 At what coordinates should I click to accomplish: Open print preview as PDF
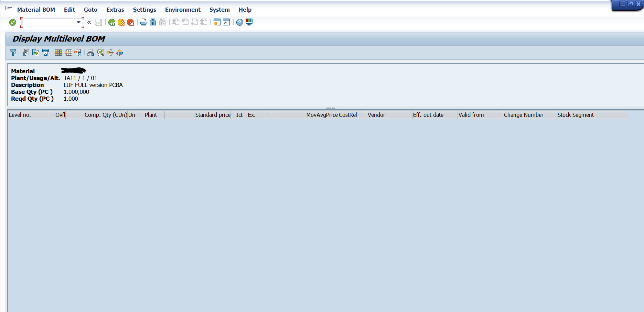(45, 53)
